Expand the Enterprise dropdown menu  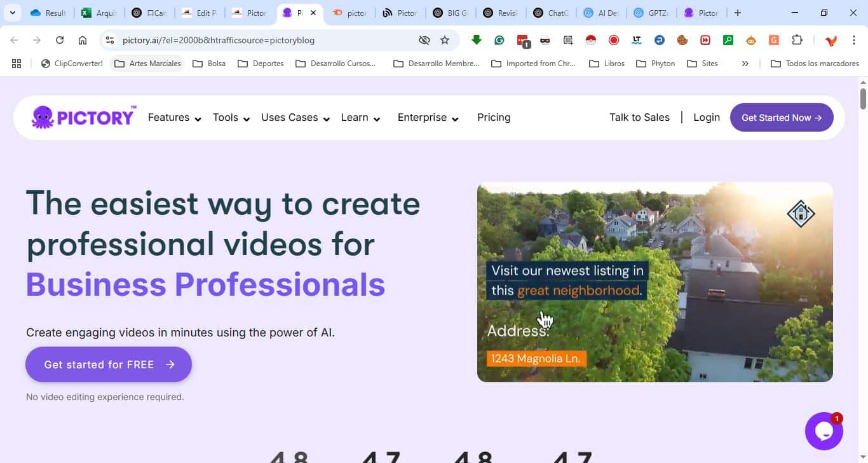click(x=428, y=118)
